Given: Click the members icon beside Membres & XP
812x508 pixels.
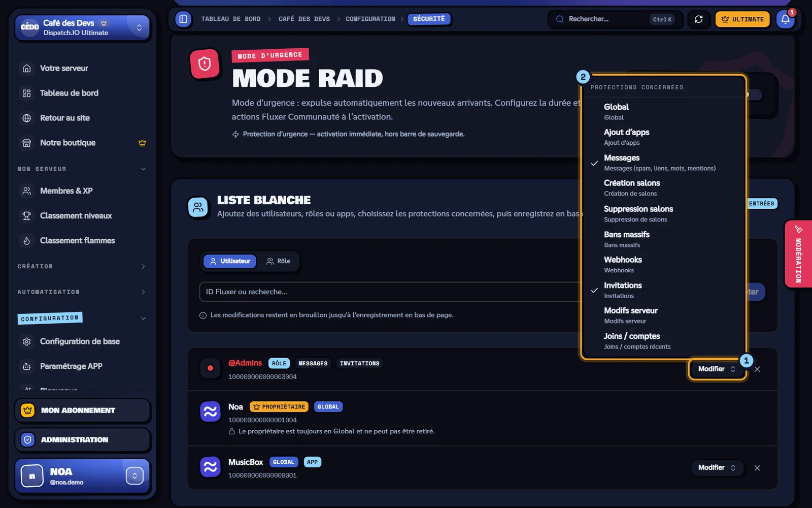Looking at the screenshot, I should 27,191.
